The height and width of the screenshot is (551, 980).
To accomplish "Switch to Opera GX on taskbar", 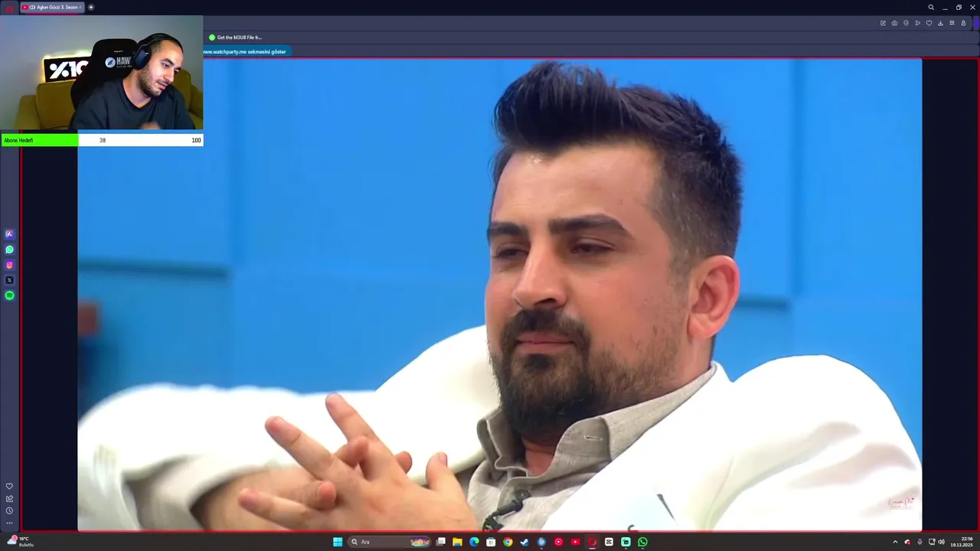I will pyautogui.click(x=592, y=542).
